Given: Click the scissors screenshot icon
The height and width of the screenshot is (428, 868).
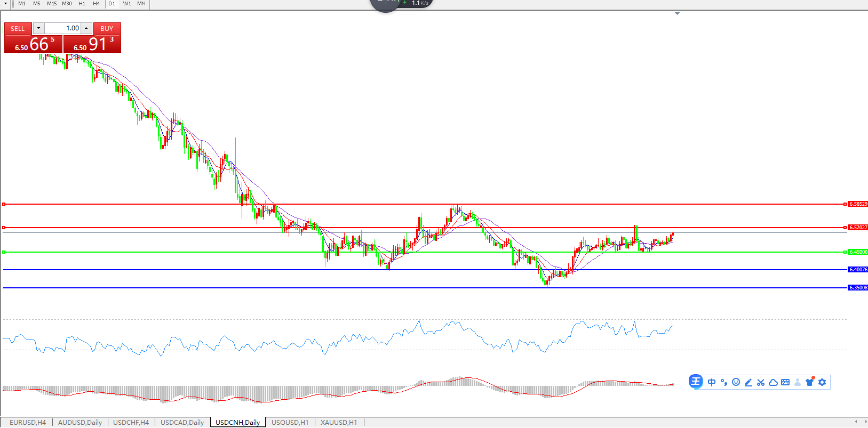Looking at the screenshot, I should [761, 382].
